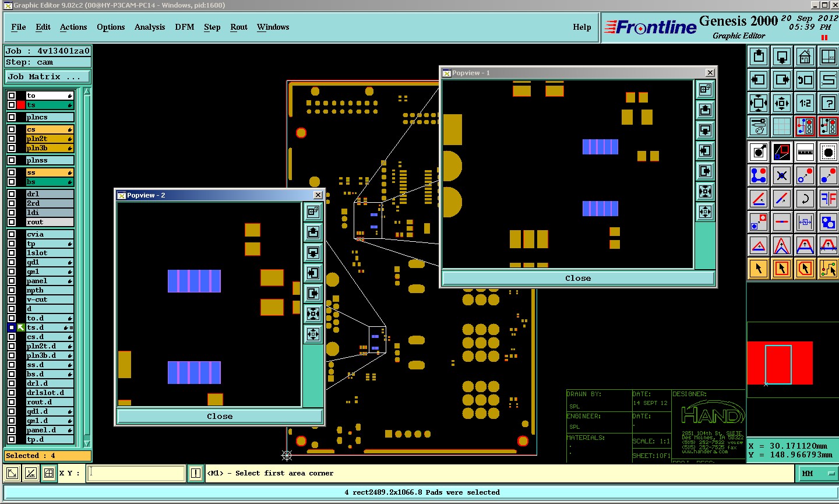Toggle checkbox for layer 'plncs'
This screenshot has width=839, height=504.
[11, 117]
